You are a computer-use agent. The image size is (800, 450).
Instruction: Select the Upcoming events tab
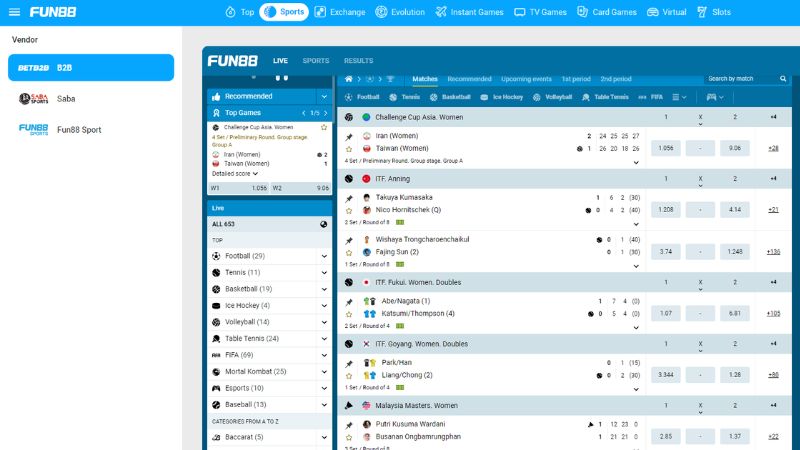point(526,79)
